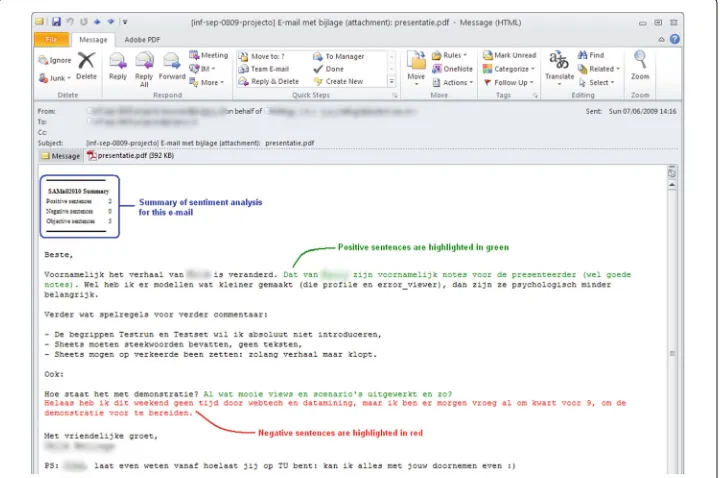The height and width of the screenshot is (478, 720).
Task: Click the sent date Sun 07/06/2009 14:16
Action: click(x=642, y=111)
